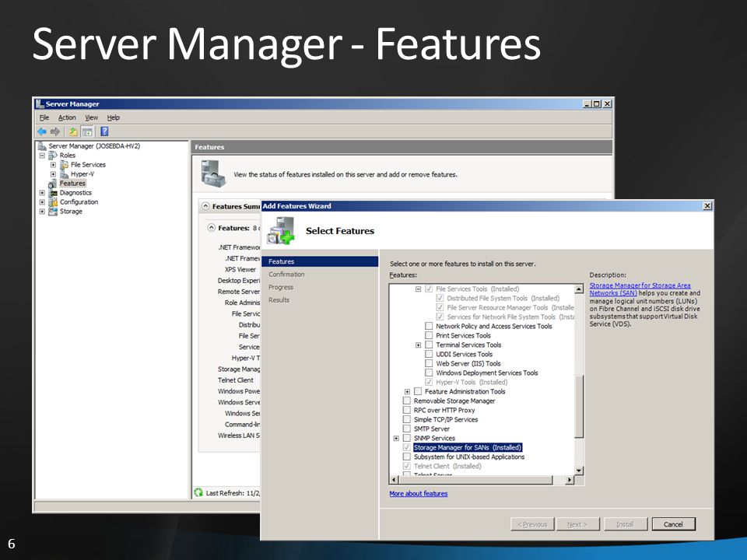
Task: Click the Up one level toolbar icon
Action: pos(73,131)
